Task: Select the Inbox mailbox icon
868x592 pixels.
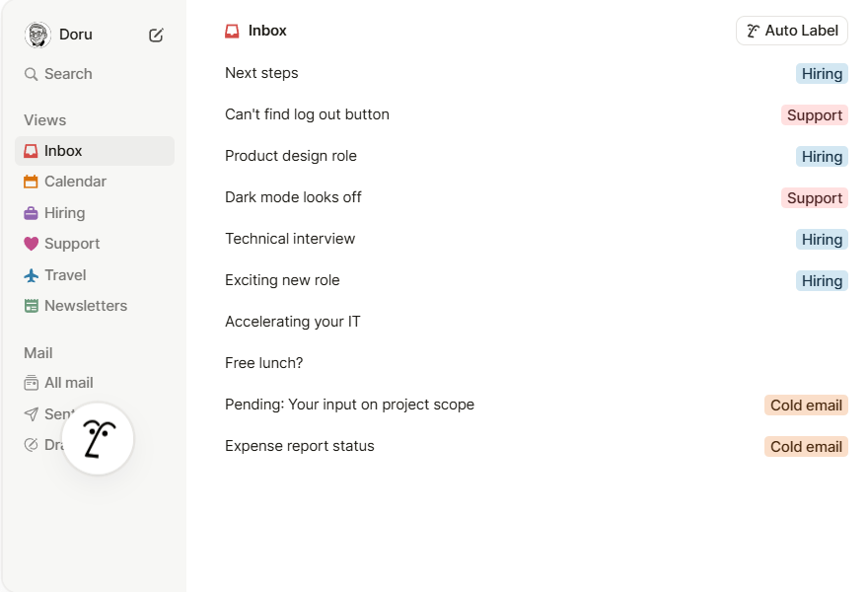Action: point(31,150)
